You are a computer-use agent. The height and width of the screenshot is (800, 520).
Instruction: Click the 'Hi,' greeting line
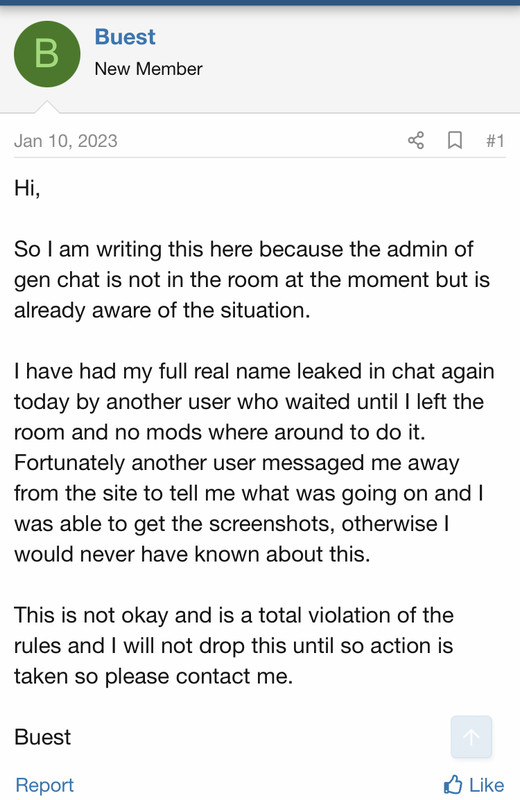[x=27, y=188]
